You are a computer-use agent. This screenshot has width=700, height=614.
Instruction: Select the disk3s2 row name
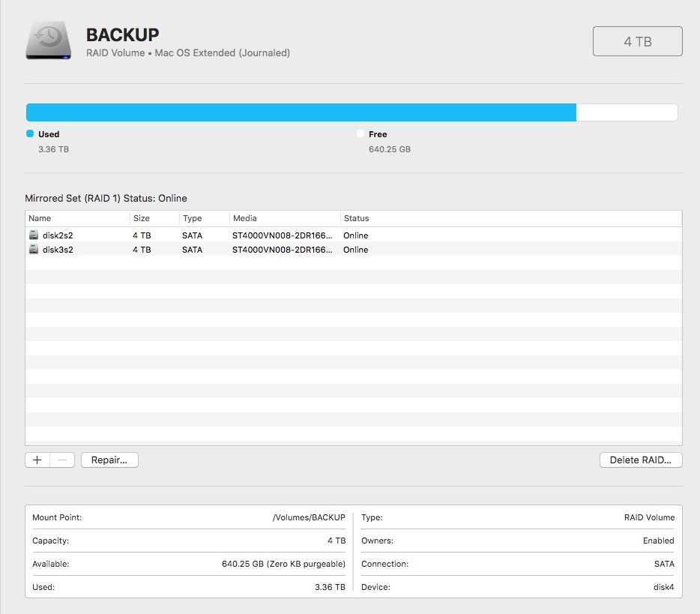point(58,250)
